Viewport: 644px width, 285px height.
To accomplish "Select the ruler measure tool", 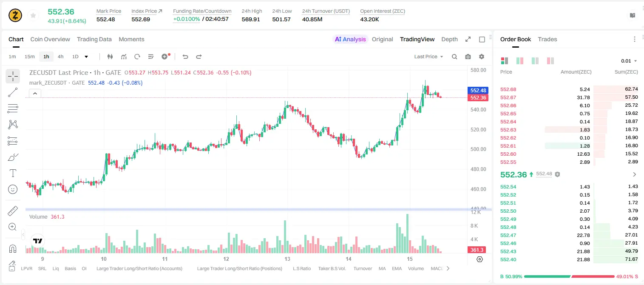I will coord(13,211).
